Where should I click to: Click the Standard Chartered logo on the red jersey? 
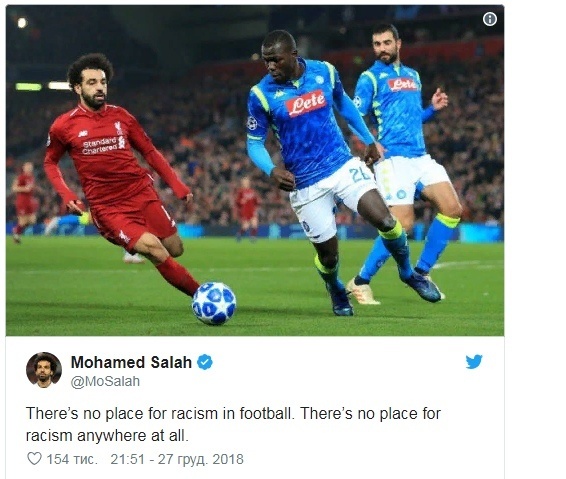(101, 145)
